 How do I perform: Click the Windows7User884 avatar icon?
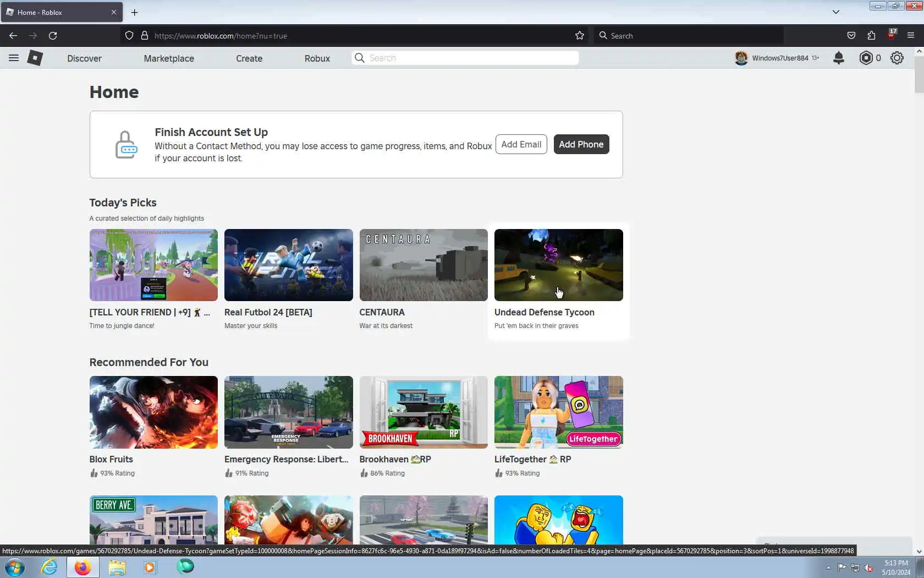741,58
